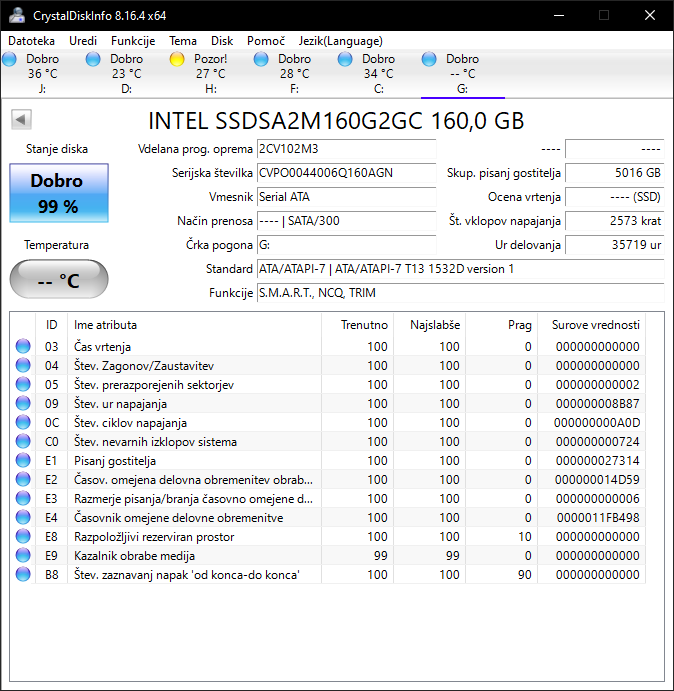Viewport: 674px width, 691px height.
Task: Click the Najslabše column header
Action: click(429, 325)
